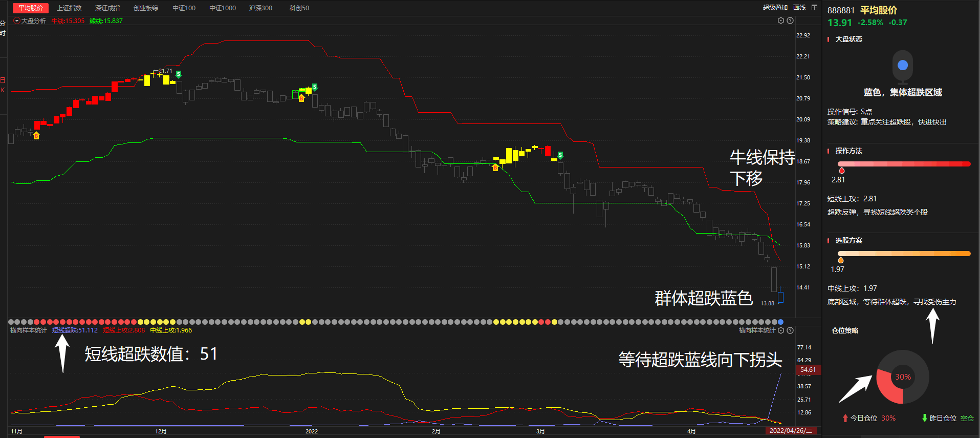Viewport: 980px width, 438px height.
Task: Click the S sell signal near 21.71 high
Action: pos(179,74)
